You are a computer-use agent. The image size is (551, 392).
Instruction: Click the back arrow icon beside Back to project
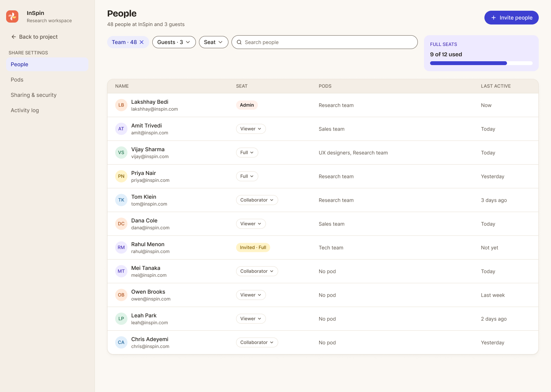14,37
